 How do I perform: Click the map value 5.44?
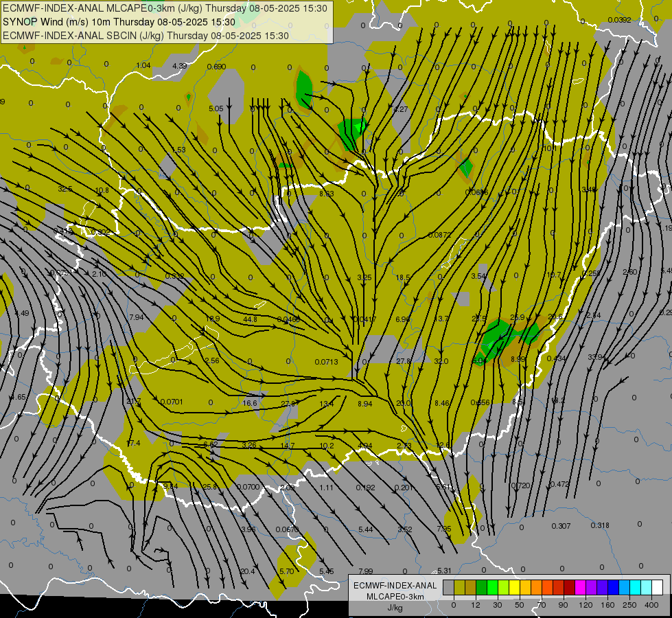pos(366,529)
